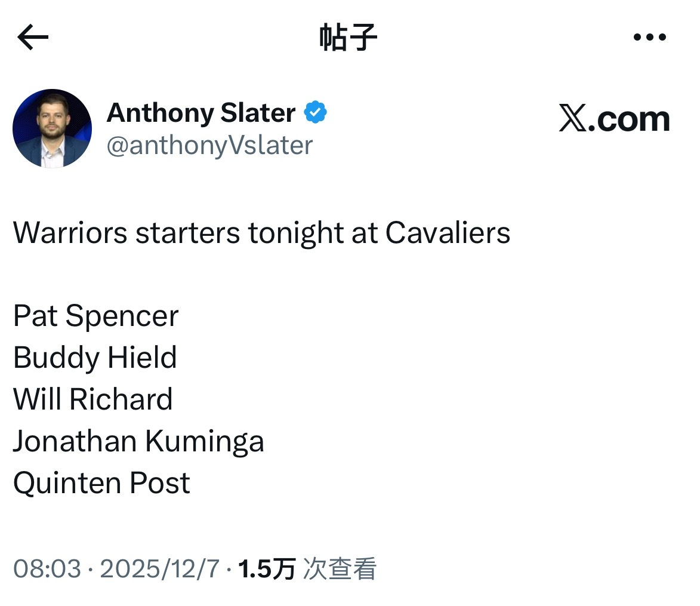Screen dimensions: 700x606
Task: Select the Anthony Slater display name
Action: point(201,113)
